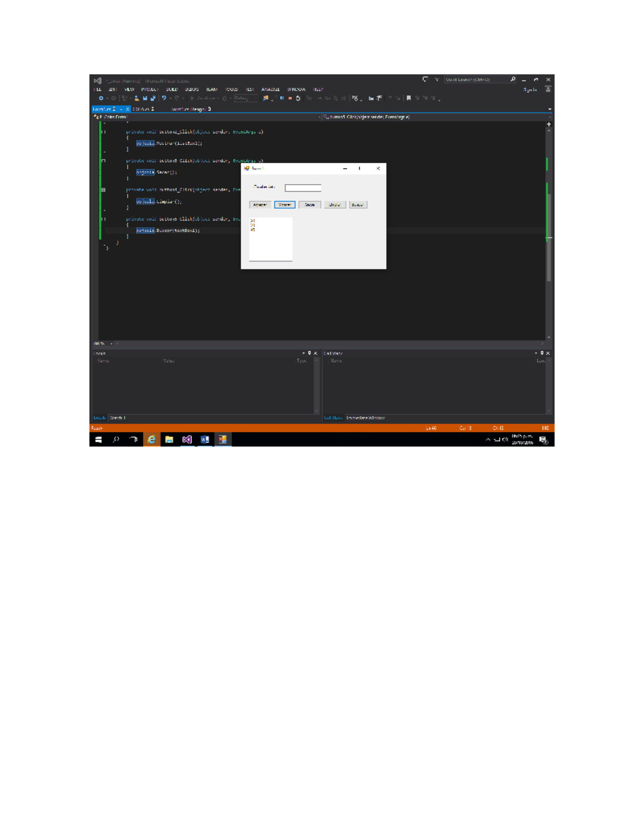
Task: Click the Break All pause icon
Action: pos(282,98)
